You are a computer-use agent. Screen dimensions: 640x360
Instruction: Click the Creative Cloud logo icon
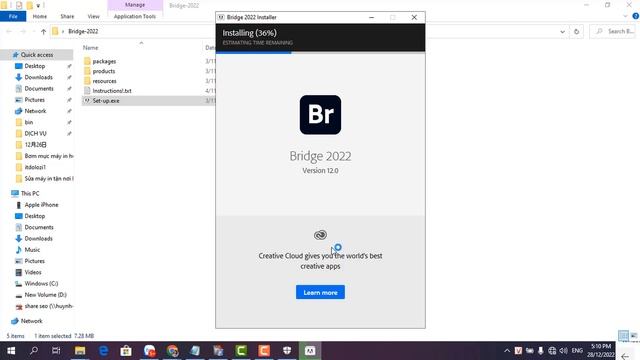click(x=320, y=235)
